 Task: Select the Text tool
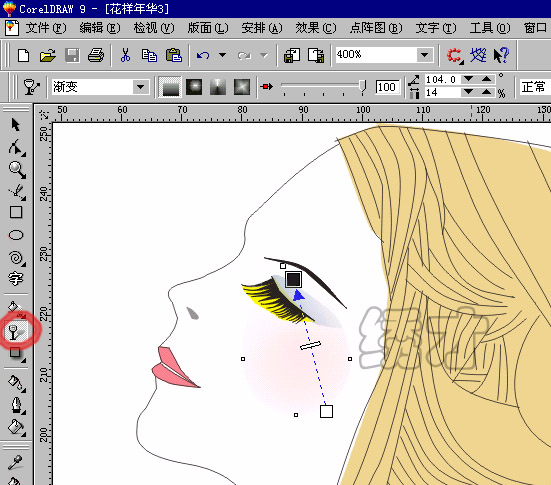(16, 279)
